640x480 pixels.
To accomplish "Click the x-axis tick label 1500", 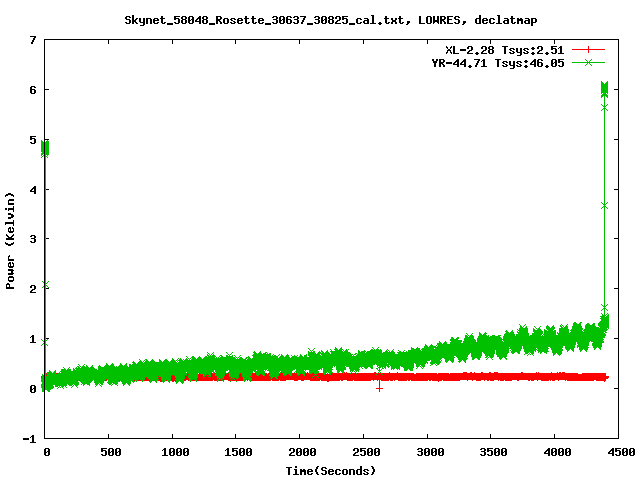I will tap(238, 452).
